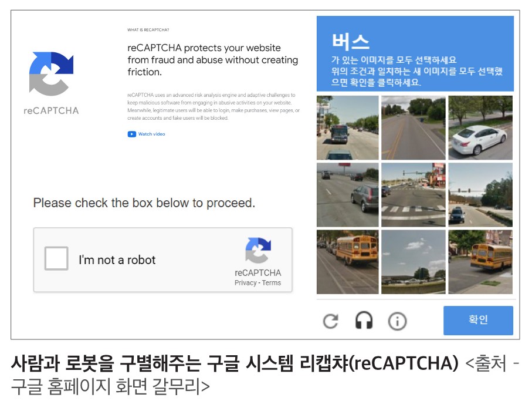The width and height of the screenshot is (532, 411).
Task: Check the "I'm not a robot" checkbox
Action: click(x=56, y=258)
